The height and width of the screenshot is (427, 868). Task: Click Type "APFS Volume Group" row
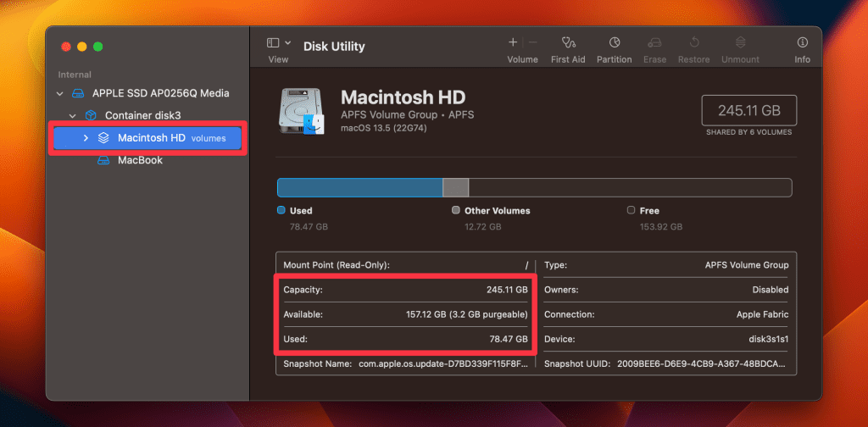tap(666, 265)
